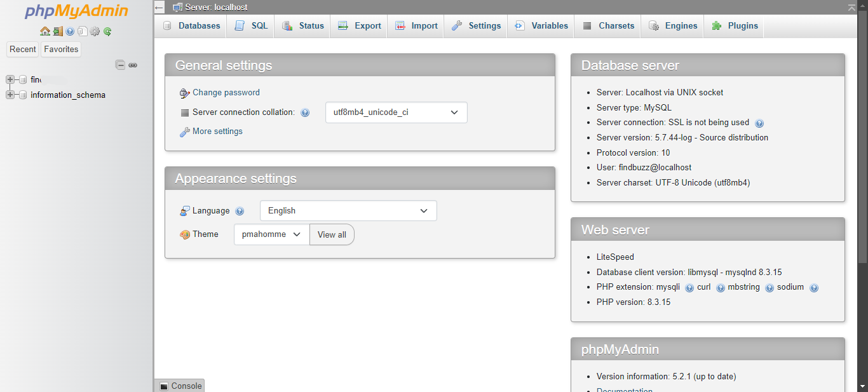
Task: Open the Console bar at bottom
Action: (x=180, y=386)
